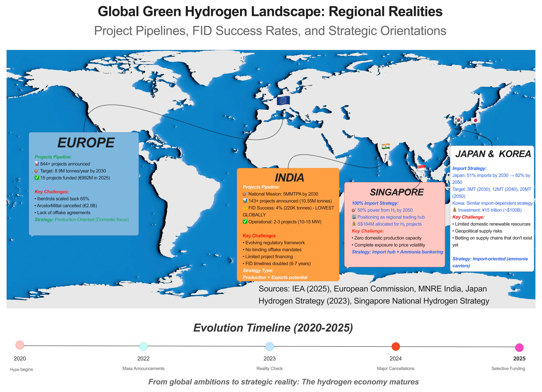Image resolution: width=542 pixels, height=392 pixels.
Task: Click the 2024 Major Cancellations timeline dot
Action: click(x=395, y=347)
